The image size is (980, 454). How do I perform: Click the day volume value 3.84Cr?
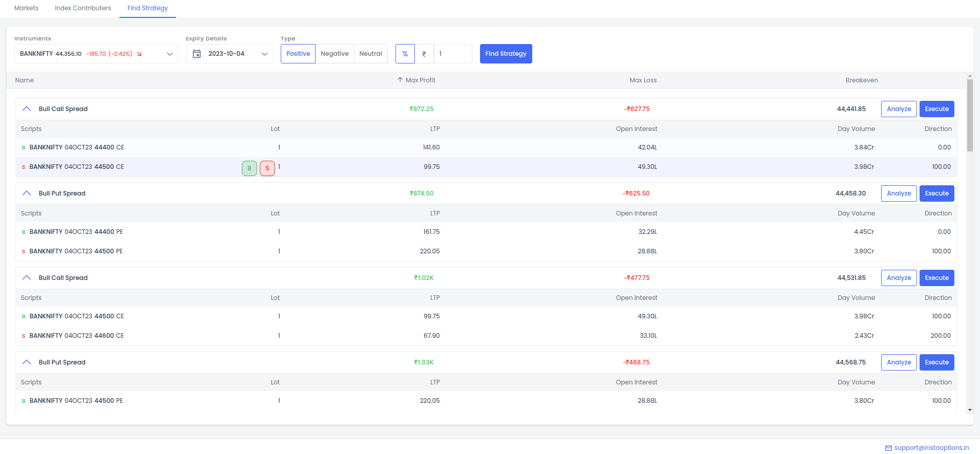(864, 147)
